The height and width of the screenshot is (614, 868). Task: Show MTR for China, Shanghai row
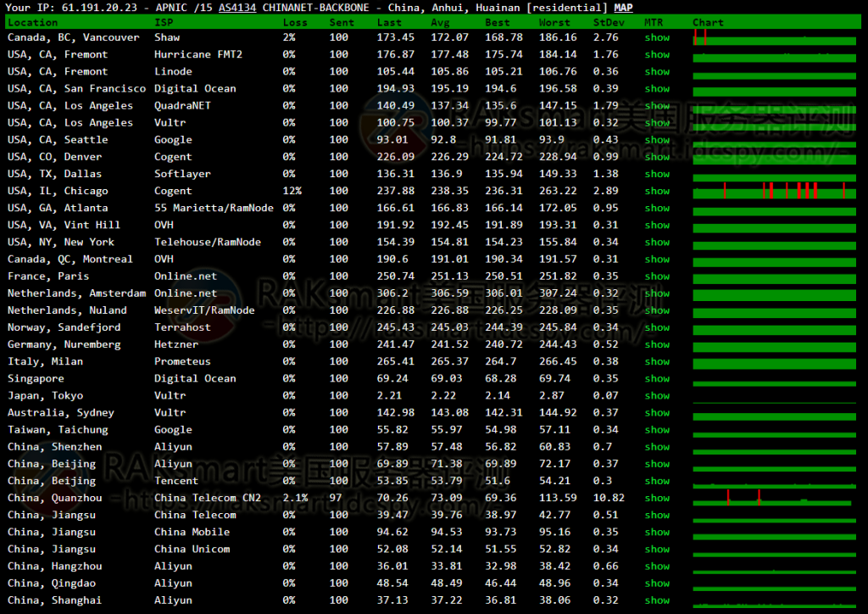click(657, 600)
